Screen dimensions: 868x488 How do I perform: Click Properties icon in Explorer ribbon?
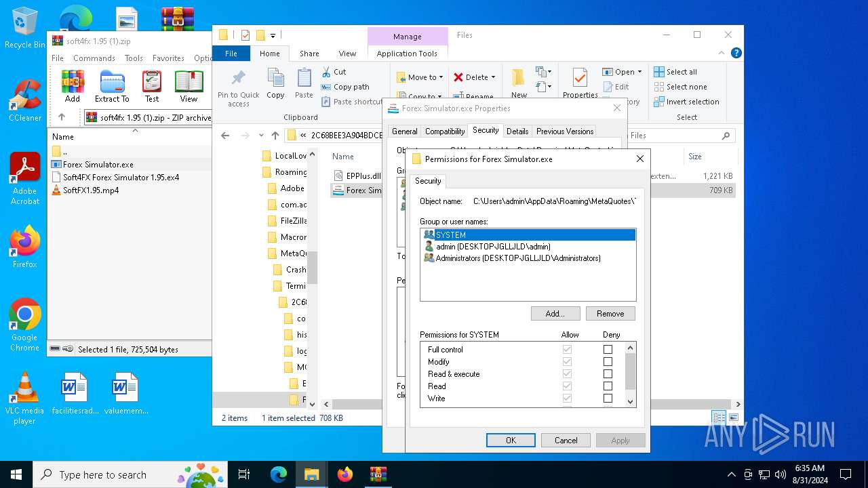580,83
